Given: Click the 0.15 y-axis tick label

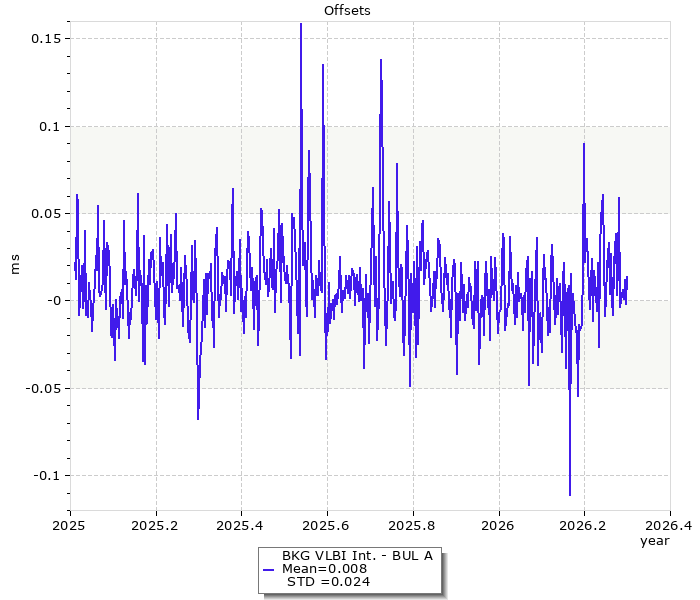Looking at the screenshot, I should (46, 38).
